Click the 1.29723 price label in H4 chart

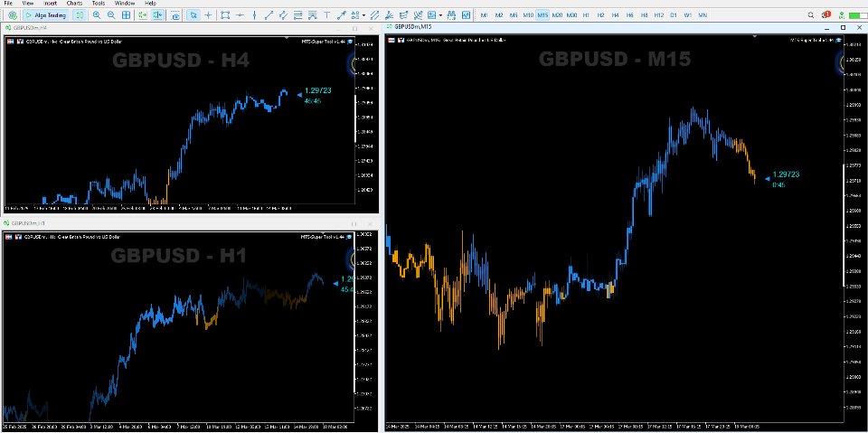point(317,90)
